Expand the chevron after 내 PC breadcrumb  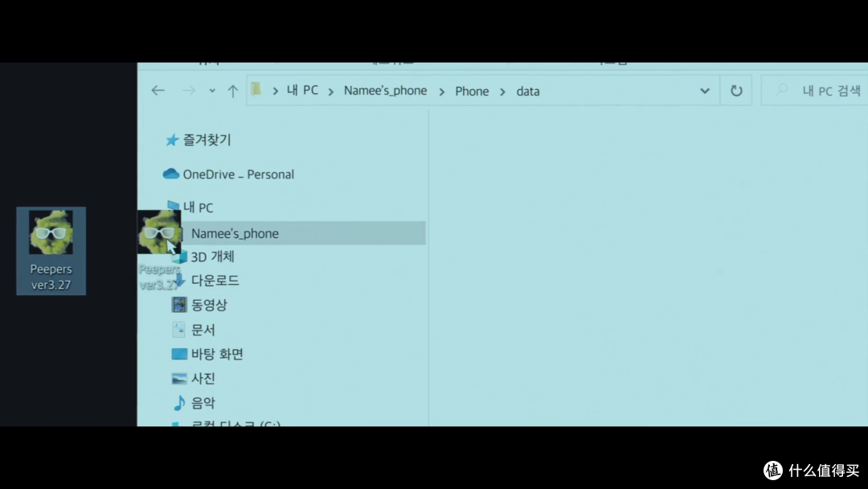(x=331, y=92)
